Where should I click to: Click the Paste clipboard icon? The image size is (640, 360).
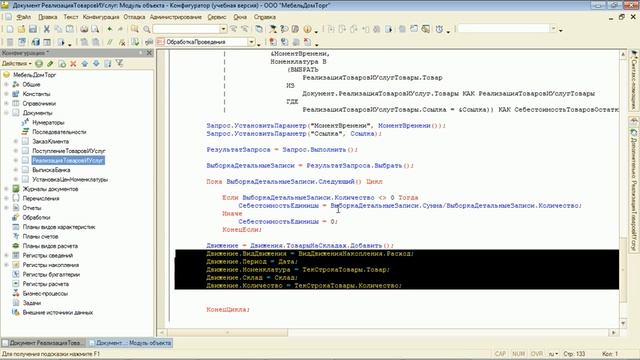pyautogui.click(x=70, y=29)
